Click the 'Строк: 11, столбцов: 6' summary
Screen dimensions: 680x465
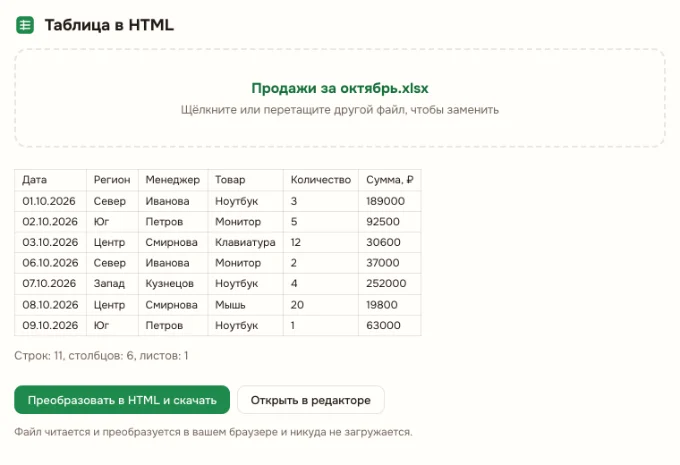click(x=101, y=356)
